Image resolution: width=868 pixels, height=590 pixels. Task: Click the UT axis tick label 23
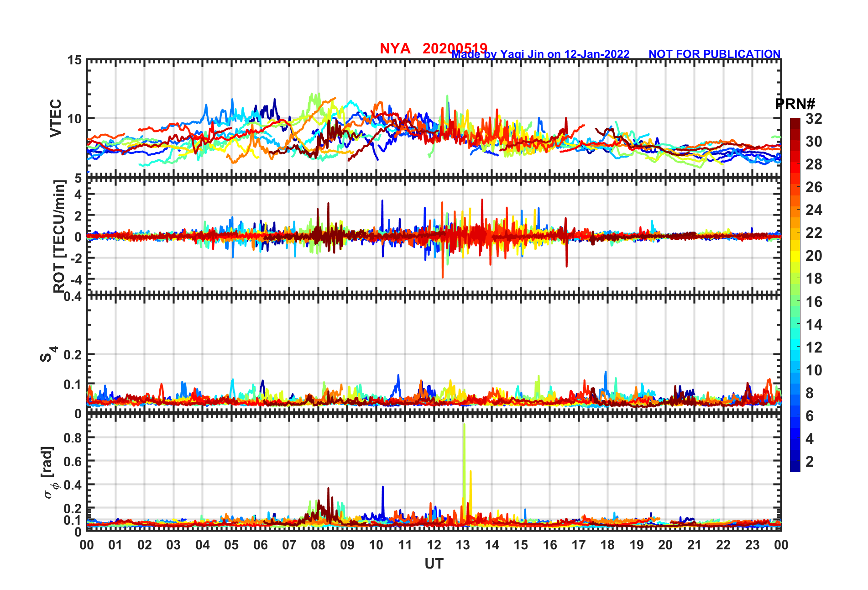coord(753,545)
